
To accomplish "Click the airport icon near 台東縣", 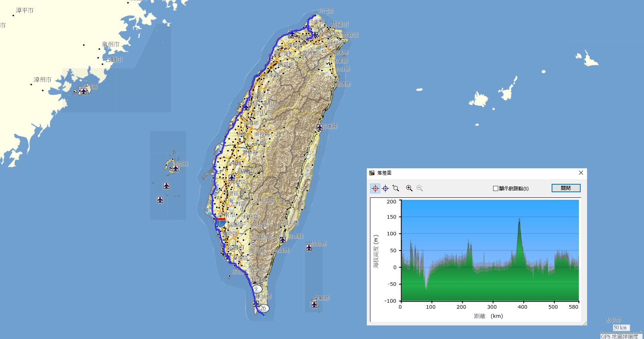I will click(x=282, y=240).
